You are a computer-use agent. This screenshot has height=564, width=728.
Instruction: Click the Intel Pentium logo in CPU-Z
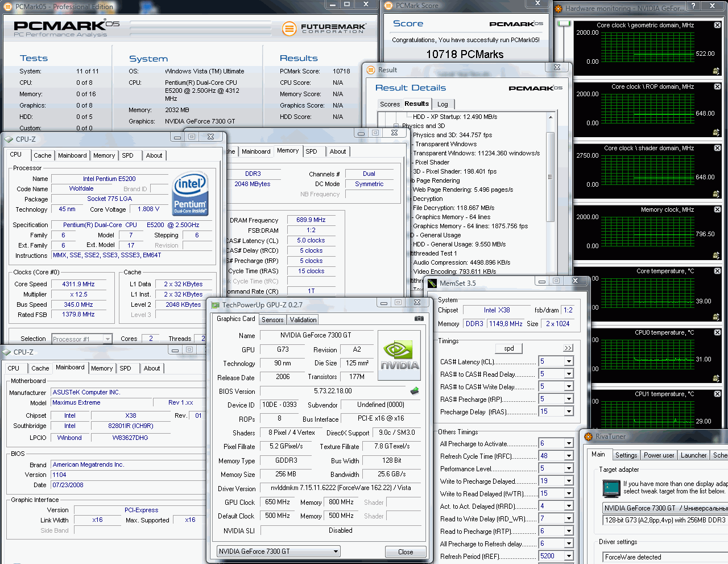[190, 193]
